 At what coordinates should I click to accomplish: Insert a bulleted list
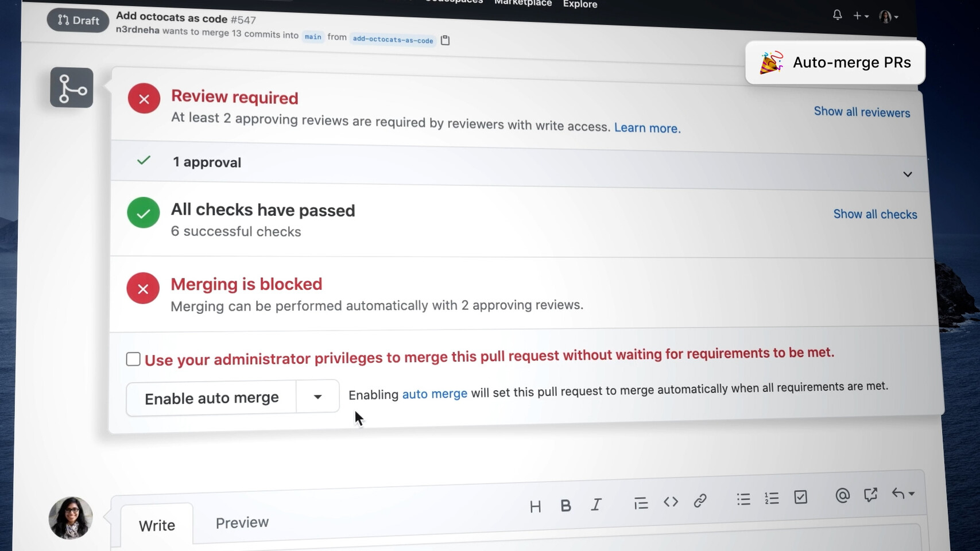743,499
